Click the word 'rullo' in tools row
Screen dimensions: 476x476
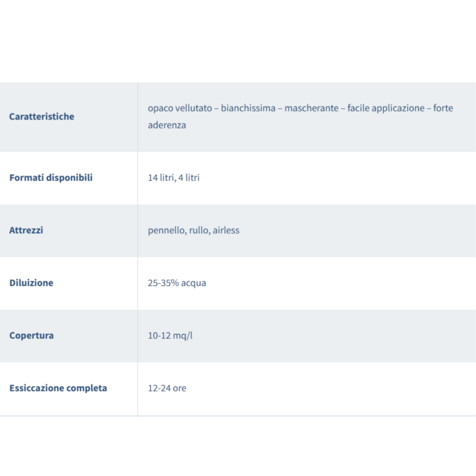(200, 230)
